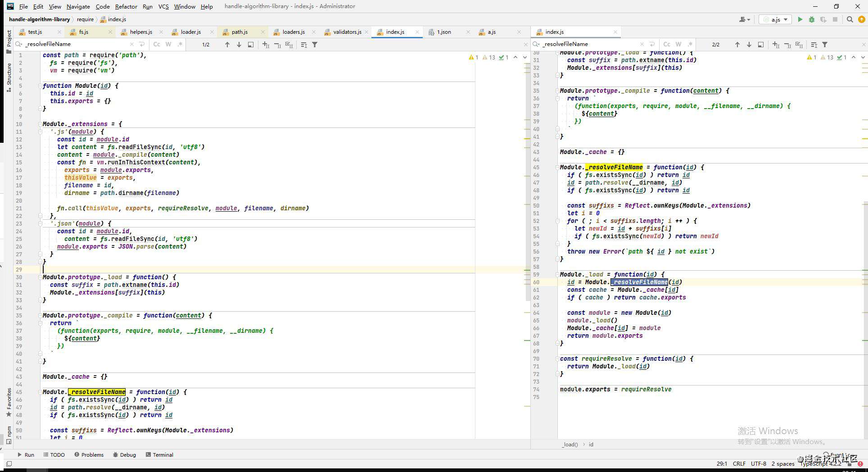
Task: Click the CRLF line separator in status bar
Action: [739, 463]
